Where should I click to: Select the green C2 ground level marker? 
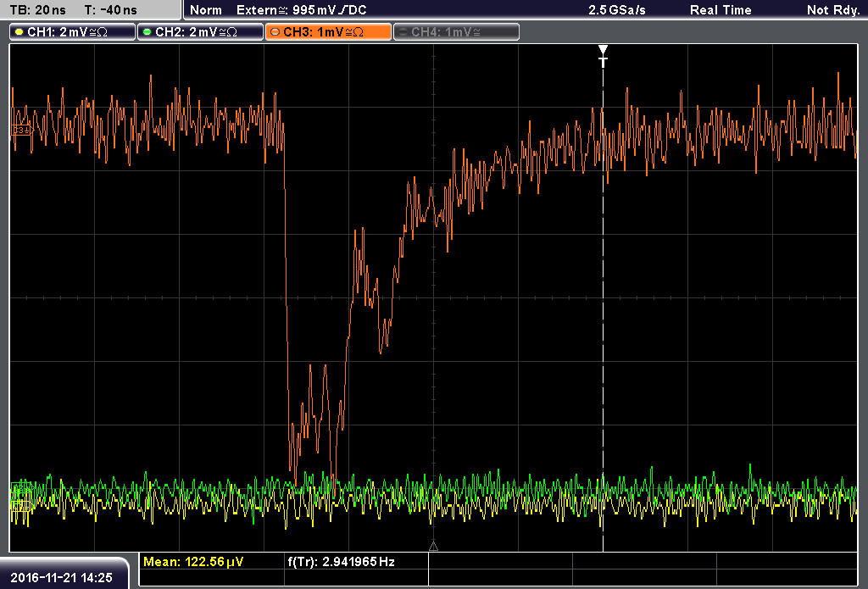pyautogui.click(x=21, y=488)
